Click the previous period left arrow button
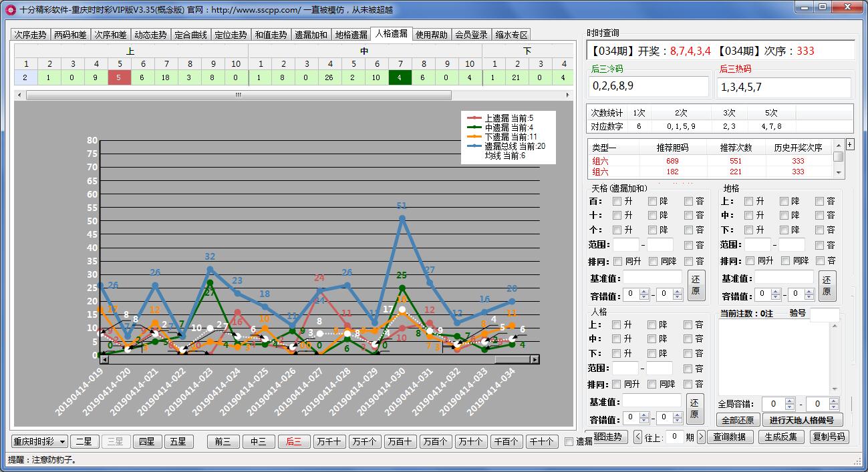The width and height of the screenshot is (868, 472). (637, 437)
